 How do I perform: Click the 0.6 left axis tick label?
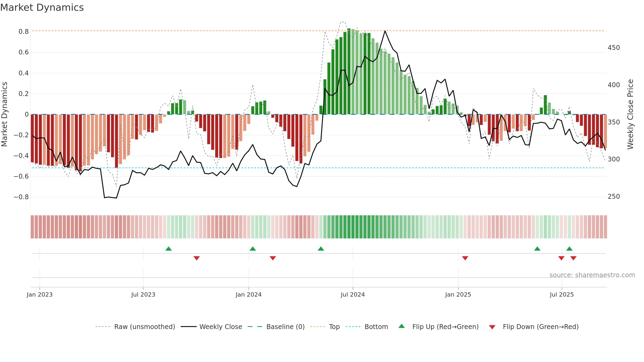click(24, 52)
